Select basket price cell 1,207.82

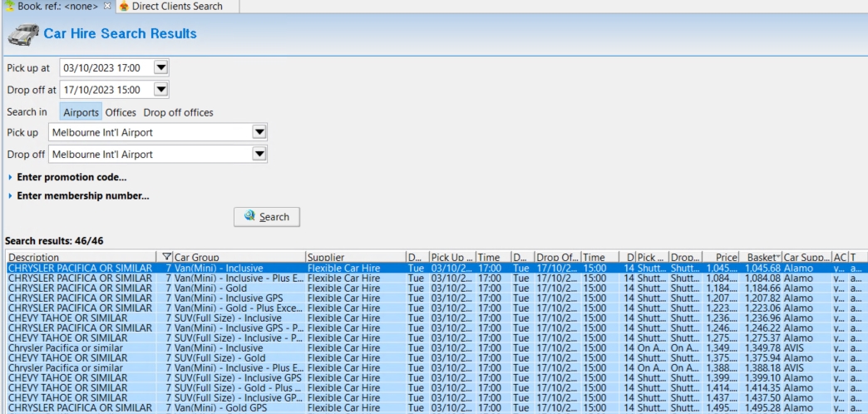pyautogui.click(x=762, y=298)
